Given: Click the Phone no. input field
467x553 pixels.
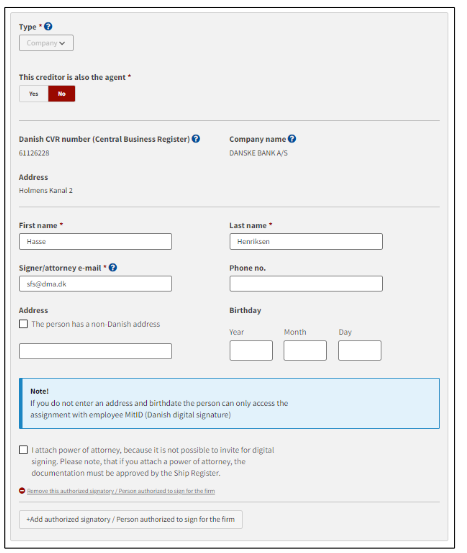Looking at the screenshot, I should click(306, 284).
